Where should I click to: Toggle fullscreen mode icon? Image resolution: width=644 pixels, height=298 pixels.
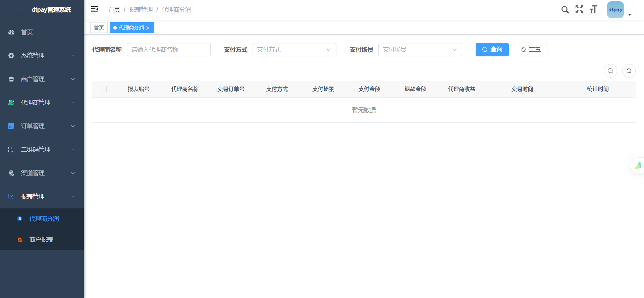tap(579, 9)
